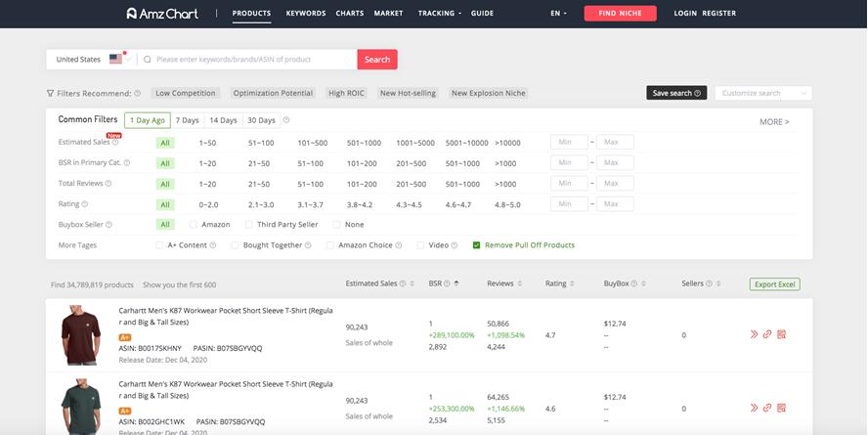Check the Third Party Seller checkbox
This screenshot has width=868, height=435.
248,225
